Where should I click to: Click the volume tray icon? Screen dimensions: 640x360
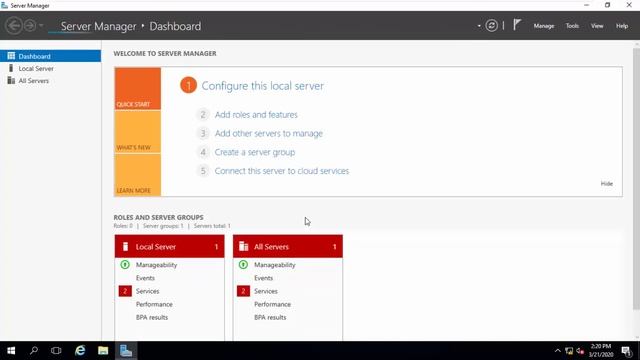pyautogui.click(x=580, y=351)
